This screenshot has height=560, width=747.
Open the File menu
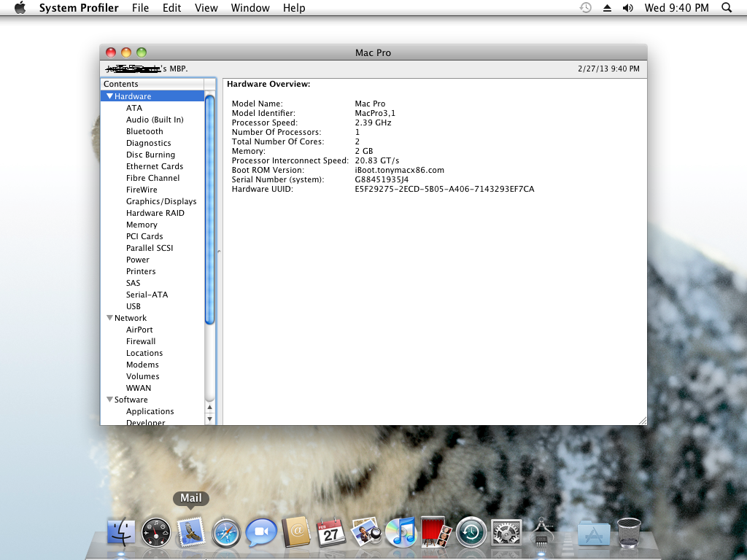pyautogui.click(x=141, y=8)
